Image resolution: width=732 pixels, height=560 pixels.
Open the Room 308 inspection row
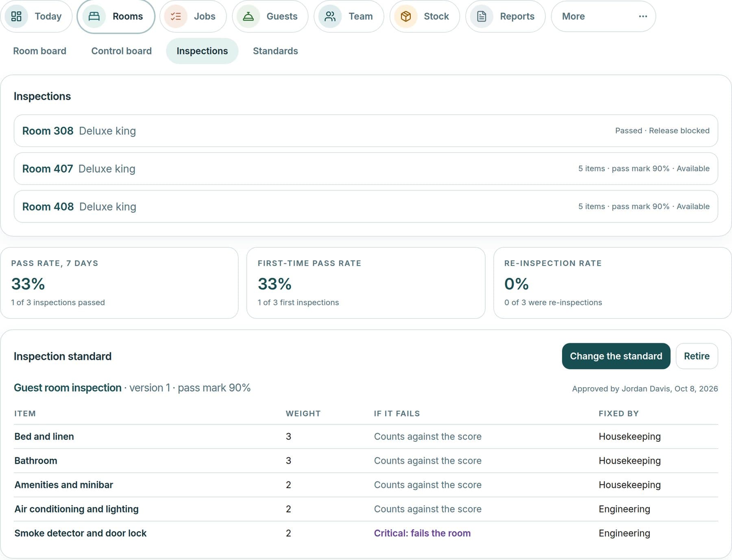click(366, 131)
